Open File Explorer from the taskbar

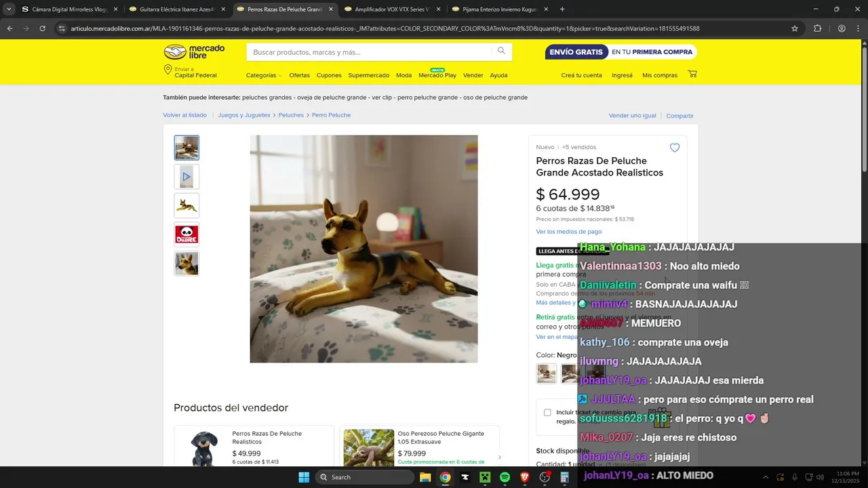point(425,477)
